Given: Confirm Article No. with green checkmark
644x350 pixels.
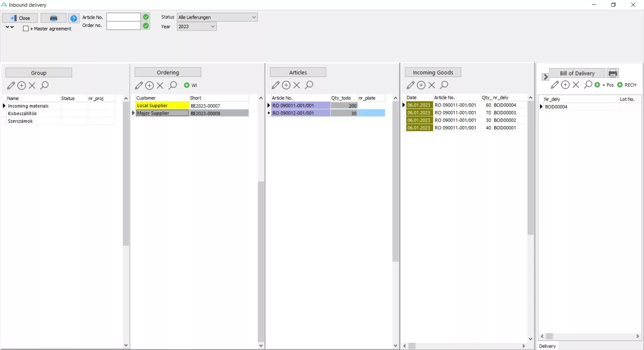Looking at the screenshot, I should [146, 17].
